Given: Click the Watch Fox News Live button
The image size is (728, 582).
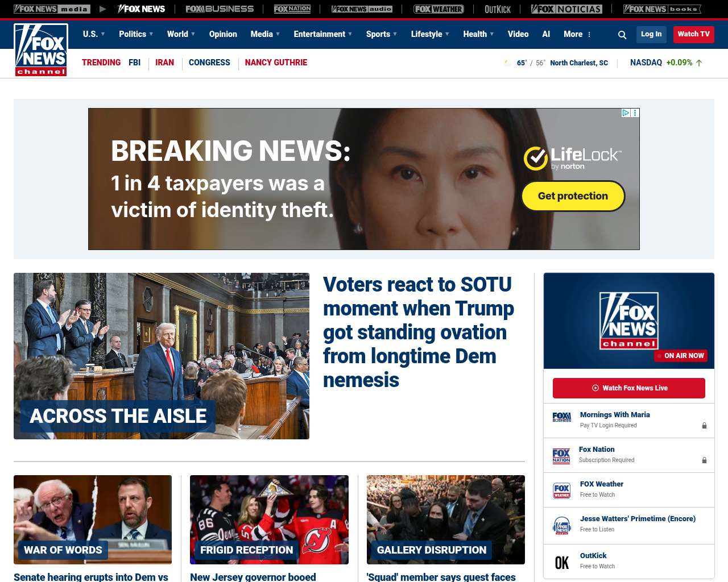Looking at the screenshot, I should pos(629,388).
